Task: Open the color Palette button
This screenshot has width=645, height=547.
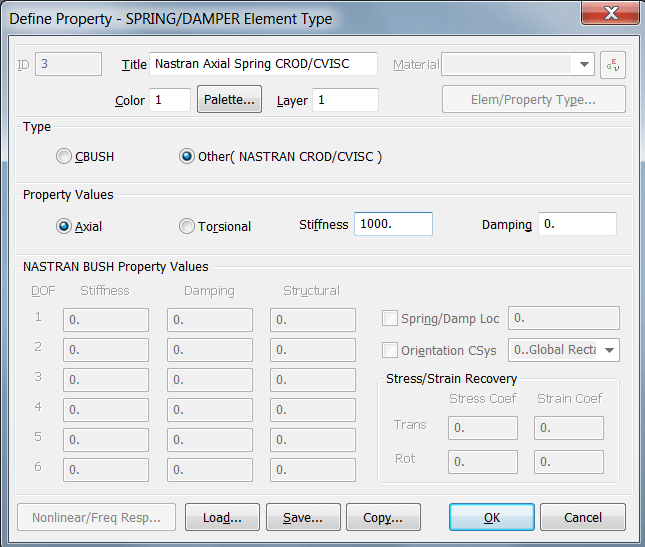Action: (x=229, y=99)
